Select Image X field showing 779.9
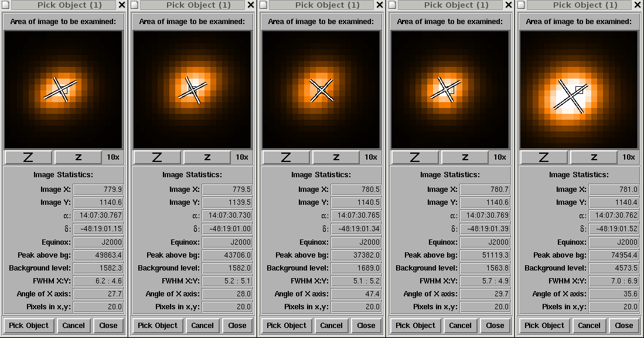 point(98,190)
